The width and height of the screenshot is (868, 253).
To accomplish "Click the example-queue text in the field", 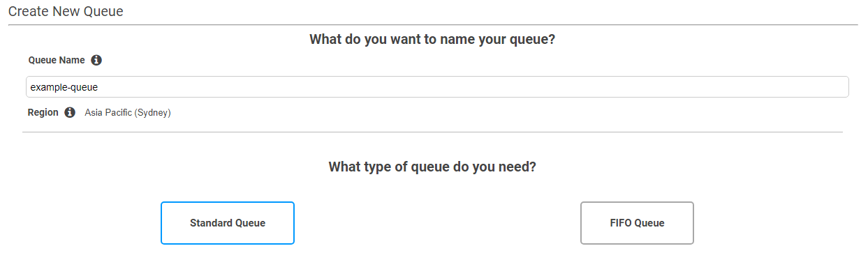I will coord(64,87).
